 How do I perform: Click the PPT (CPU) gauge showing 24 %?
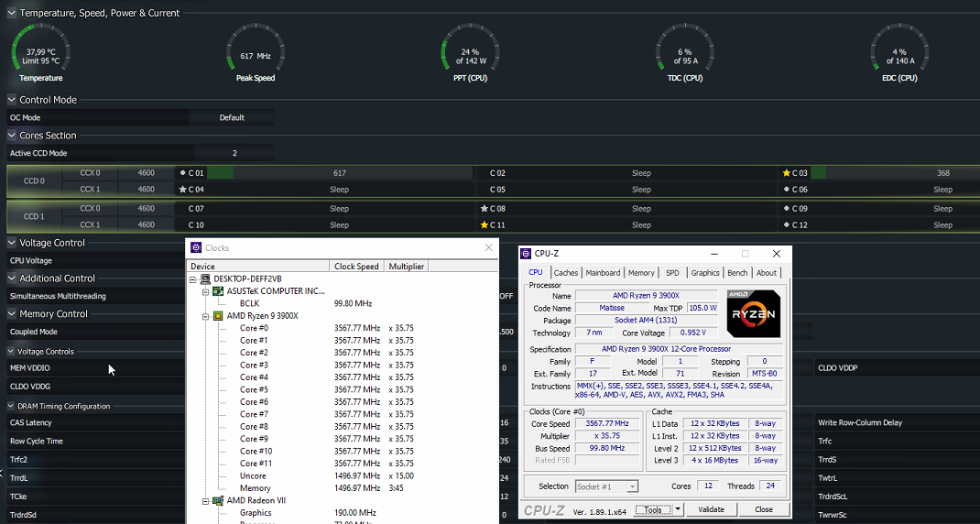coord(470,53)
